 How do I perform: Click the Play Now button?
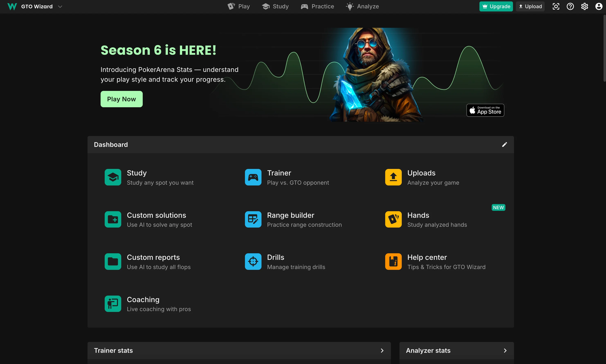tap(121, 99)
